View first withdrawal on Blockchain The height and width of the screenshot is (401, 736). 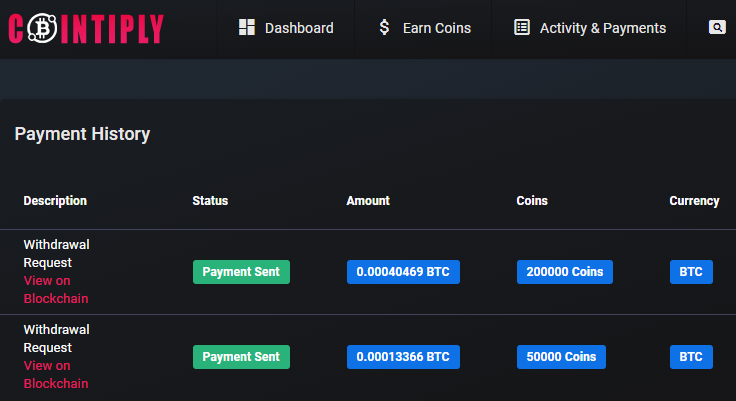tap(56, 289)
